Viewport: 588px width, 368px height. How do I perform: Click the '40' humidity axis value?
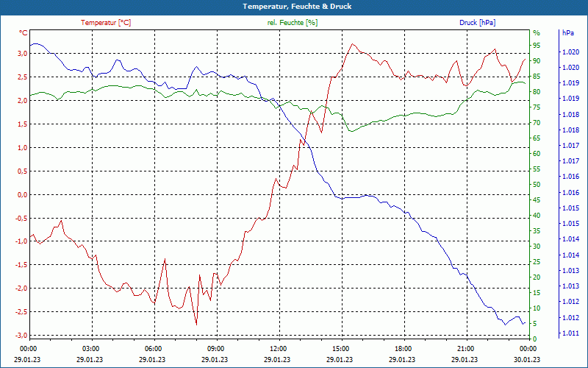pos(537,216)
